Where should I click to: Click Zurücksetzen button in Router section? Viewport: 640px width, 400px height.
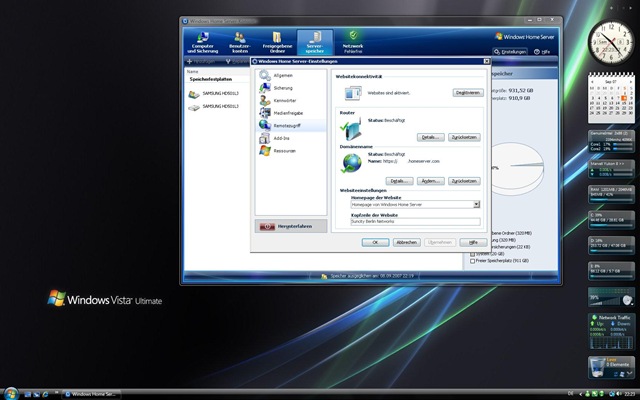[x=464, y=137]
